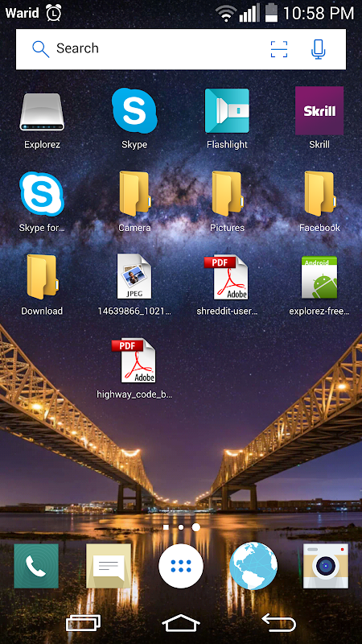This screenshot has height=644, width=362.
Task: Open the Camera folder
Action: (x=134, y=193)
